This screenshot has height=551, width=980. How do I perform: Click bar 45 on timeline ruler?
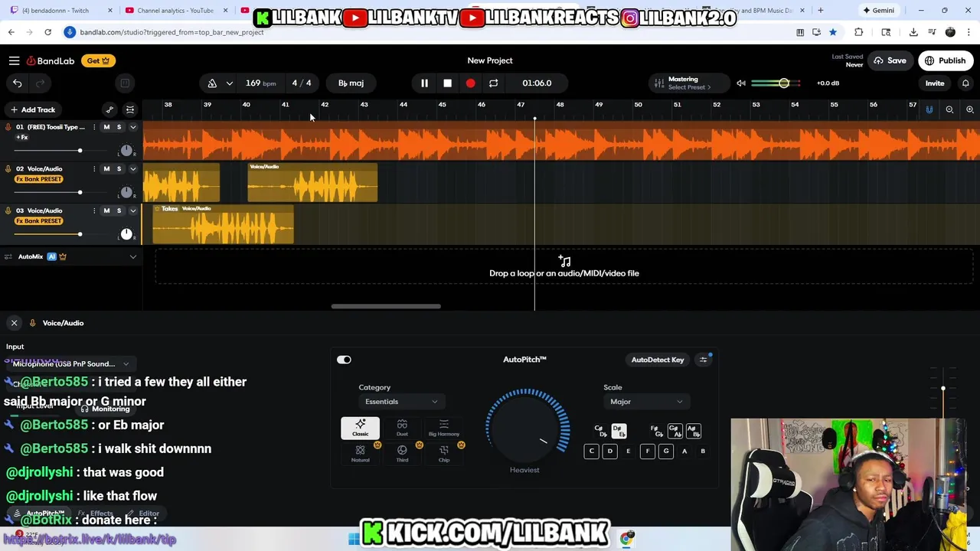pos(442,105)
